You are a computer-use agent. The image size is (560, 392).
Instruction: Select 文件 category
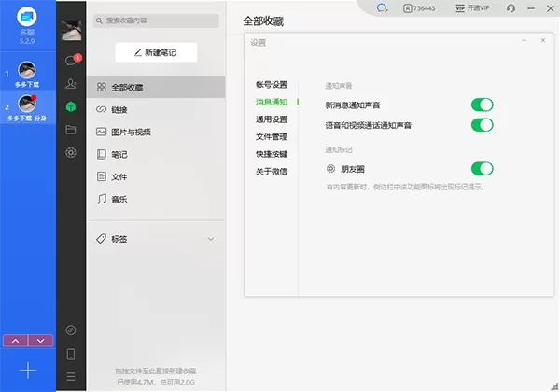(x=156, y=176)
